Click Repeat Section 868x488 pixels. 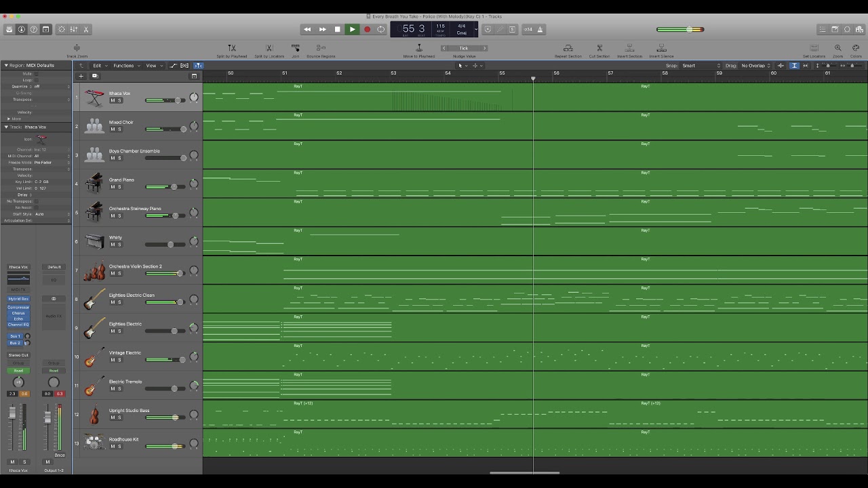(x=568, y=51)
